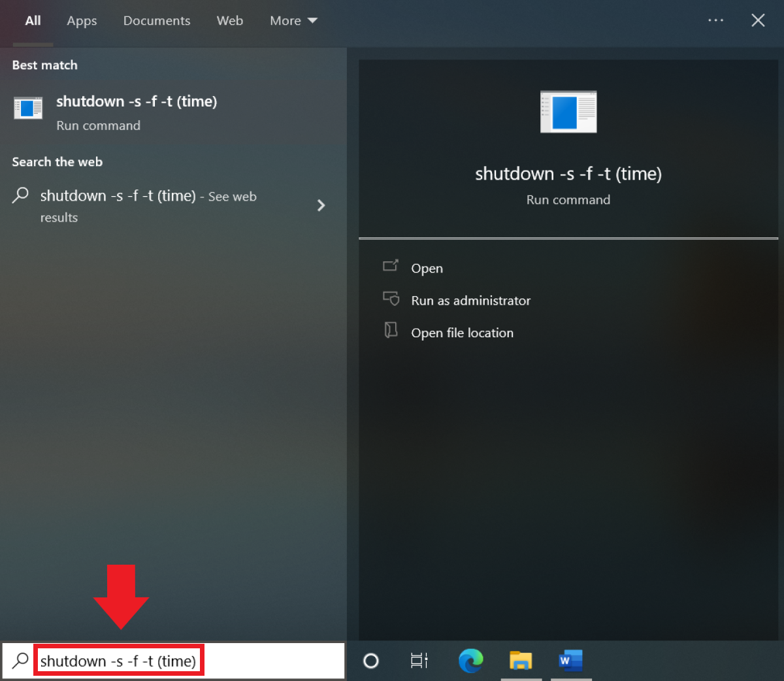784x681 pixels.
Task: Open Task View from the taskbar
Action: click(x=419, y=661)
